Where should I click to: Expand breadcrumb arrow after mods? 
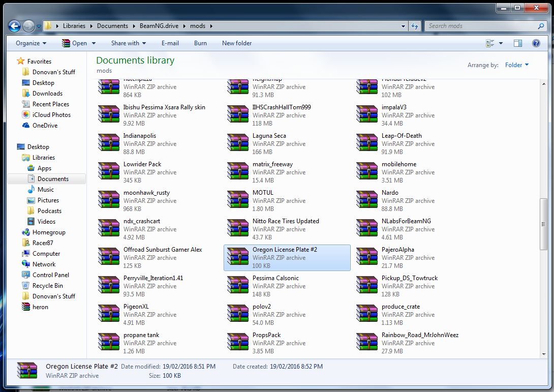(x=211, y=26)
